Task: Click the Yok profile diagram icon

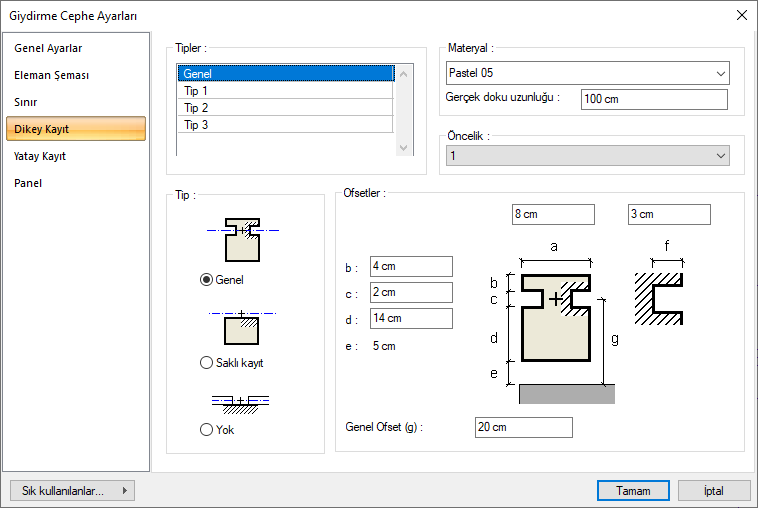Action: click(x=242, y=403)
